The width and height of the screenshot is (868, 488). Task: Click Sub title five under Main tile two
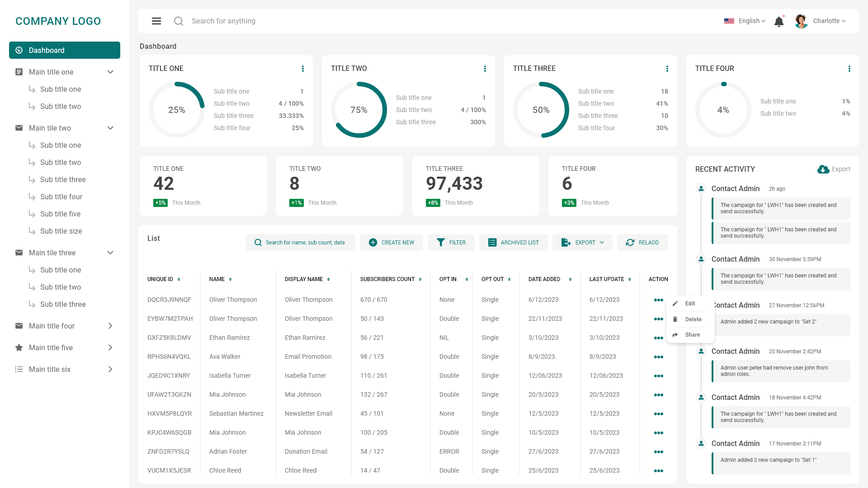[60, 214]
